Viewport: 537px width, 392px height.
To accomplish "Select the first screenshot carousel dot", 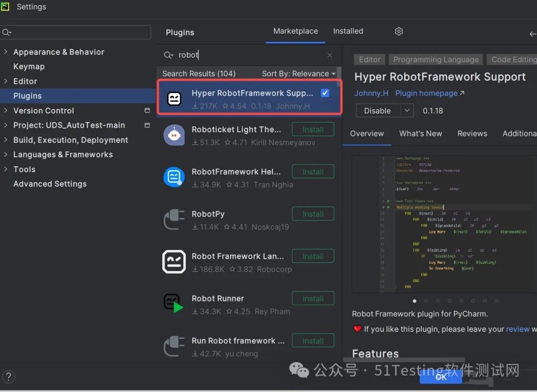I will [414, 301].
